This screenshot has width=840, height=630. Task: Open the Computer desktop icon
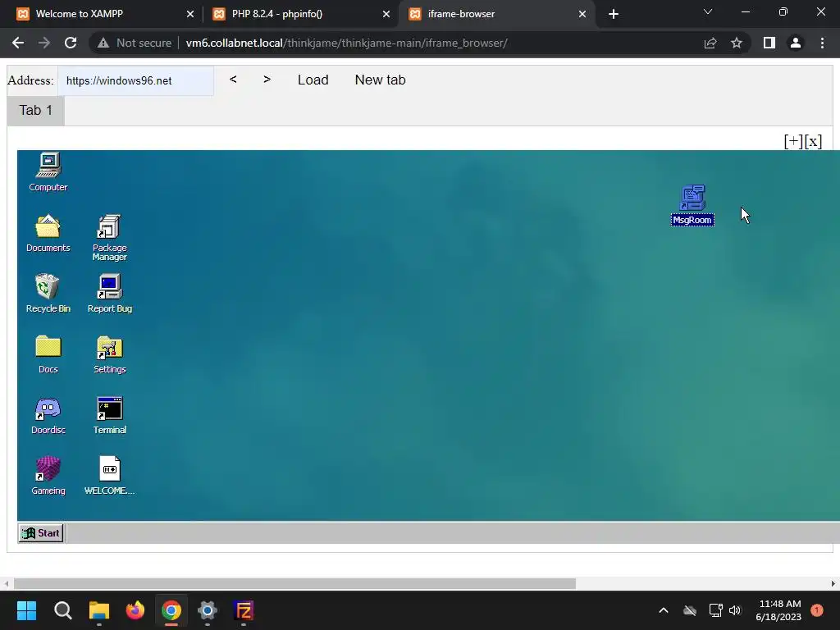[48, 171]
